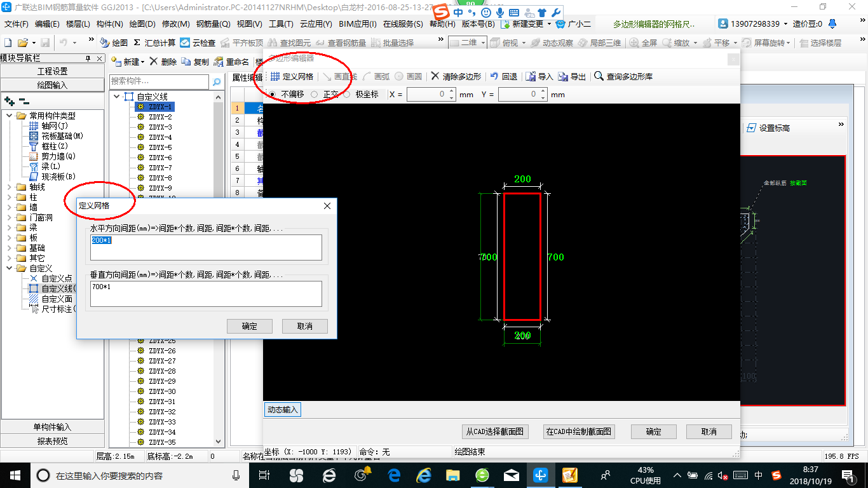Click the 回退 undo-back tool
Image resolution: width=868 pixels, height=488 pixels.
click(504, 76)
